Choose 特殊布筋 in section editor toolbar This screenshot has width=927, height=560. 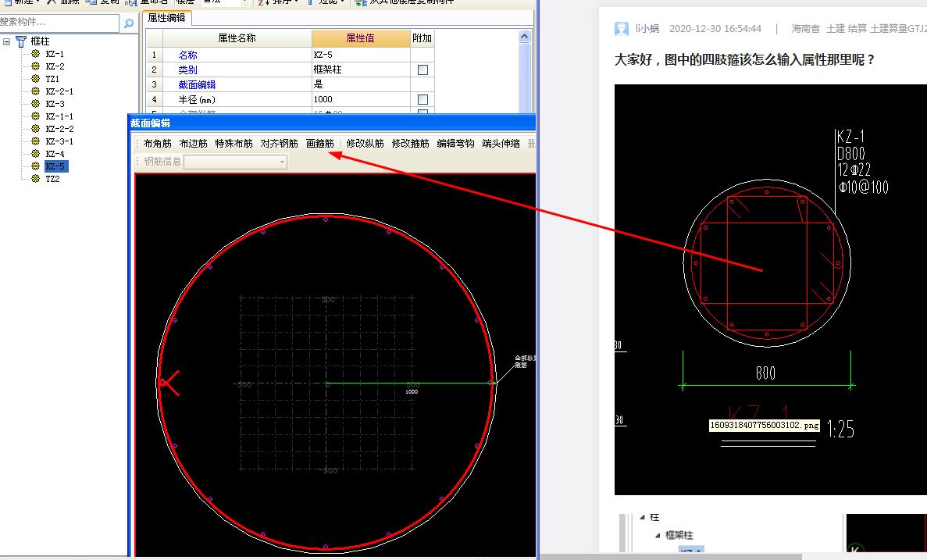pyautogui.click(x=234, y=144)
